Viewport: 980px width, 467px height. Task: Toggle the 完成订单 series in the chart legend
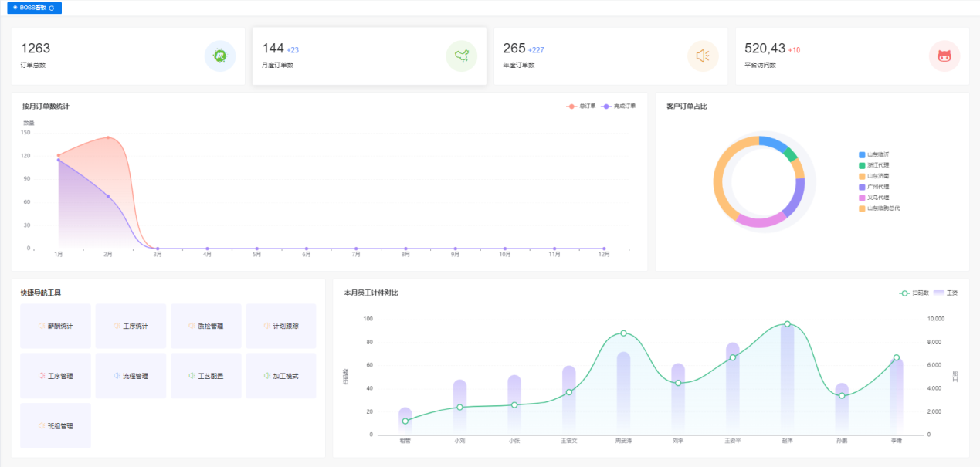pos(618,106)
